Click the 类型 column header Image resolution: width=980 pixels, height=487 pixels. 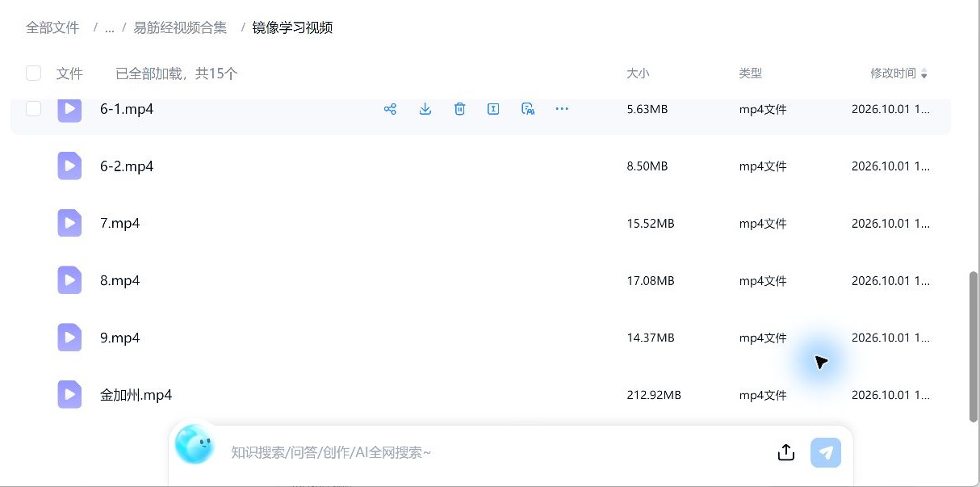pos(750,73)
